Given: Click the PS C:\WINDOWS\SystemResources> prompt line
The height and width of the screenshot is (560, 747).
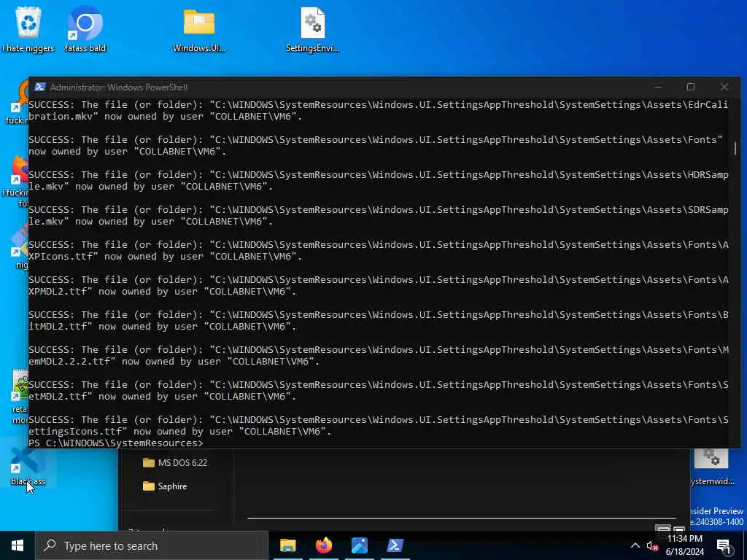Looking at the screenshot, I should (116, 443).
